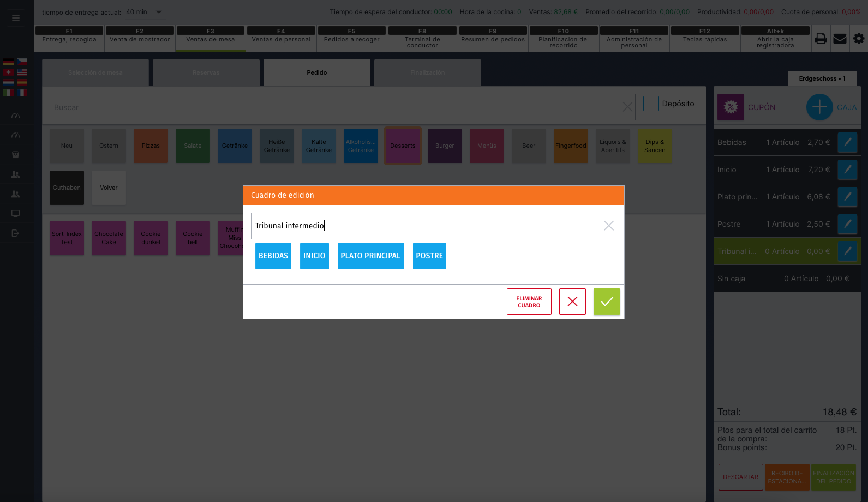Click the Tribunal intermedio text field

[426, 226]
